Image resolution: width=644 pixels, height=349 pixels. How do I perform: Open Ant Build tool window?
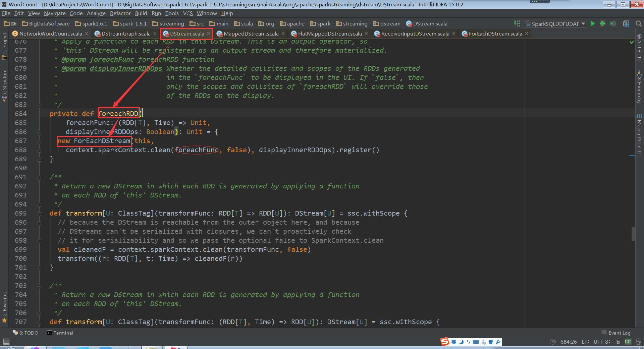click(x=639, y=48)
